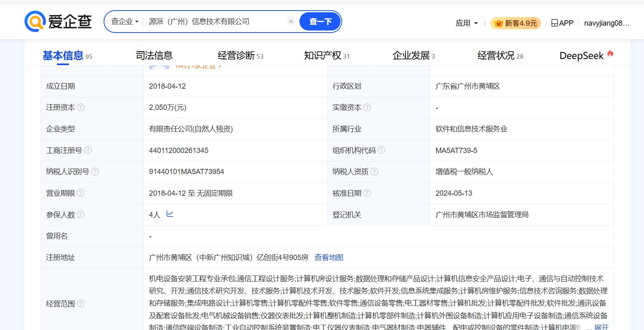Click the help icon next to 经营范围
The image size is (644, 330).
pos(81,304)
